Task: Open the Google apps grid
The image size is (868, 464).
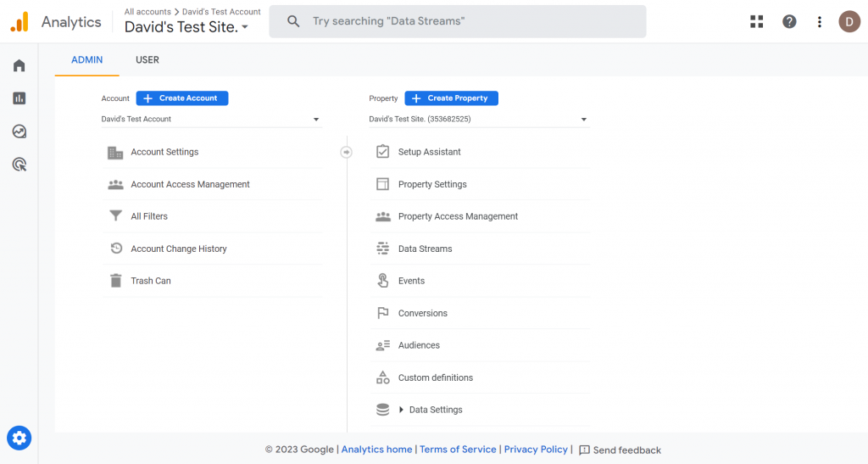Action: tap(757, 22)
